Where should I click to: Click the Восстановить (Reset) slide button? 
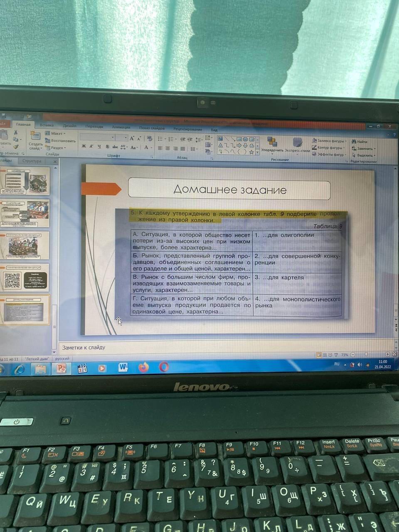pyautogui.click(x=61, y=141)
